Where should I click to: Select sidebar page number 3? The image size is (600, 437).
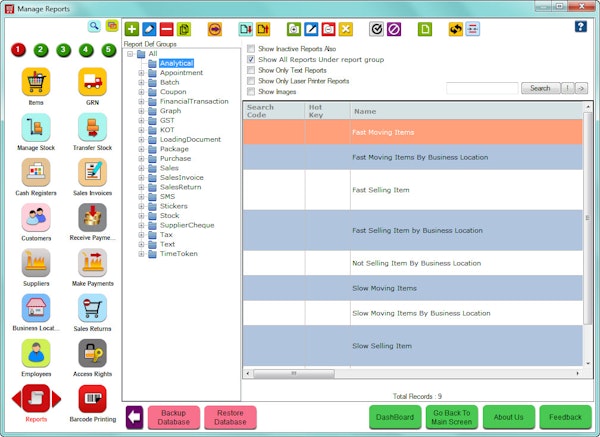64,50
